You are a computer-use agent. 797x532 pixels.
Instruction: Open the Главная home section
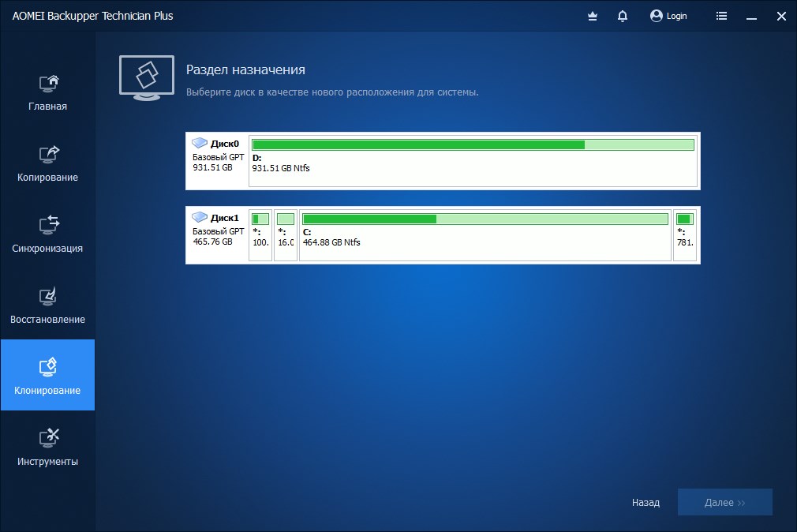click(x=47, y=93)
